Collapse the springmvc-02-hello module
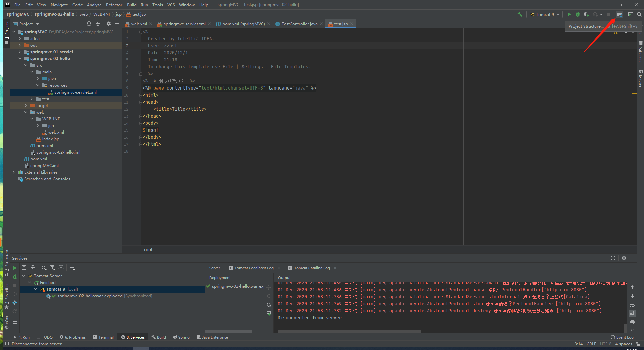Viewport: 644px width, 350px height. coord(20,59)
